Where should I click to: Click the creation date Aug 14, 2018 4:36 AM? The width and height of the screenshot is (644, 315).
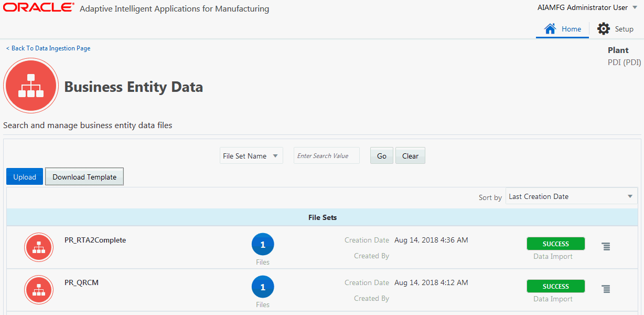[x=431, y=240]
